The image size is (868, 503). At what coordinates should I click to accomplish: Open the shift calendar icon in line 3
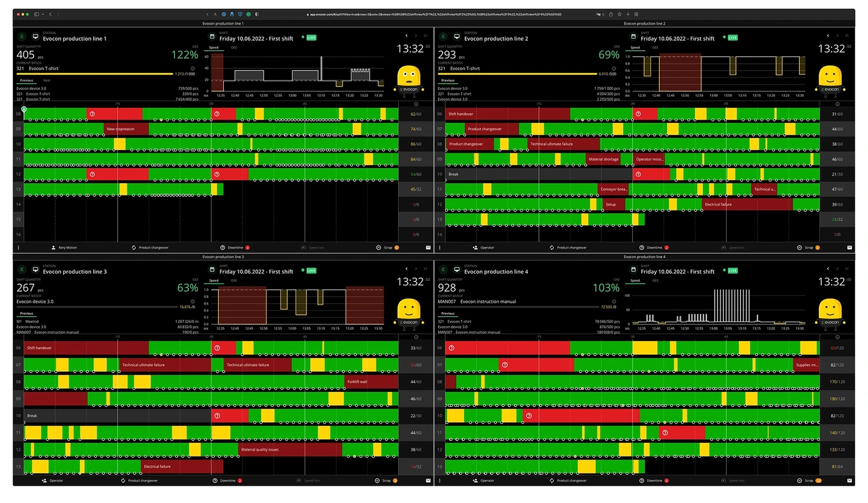pos(212,270)
